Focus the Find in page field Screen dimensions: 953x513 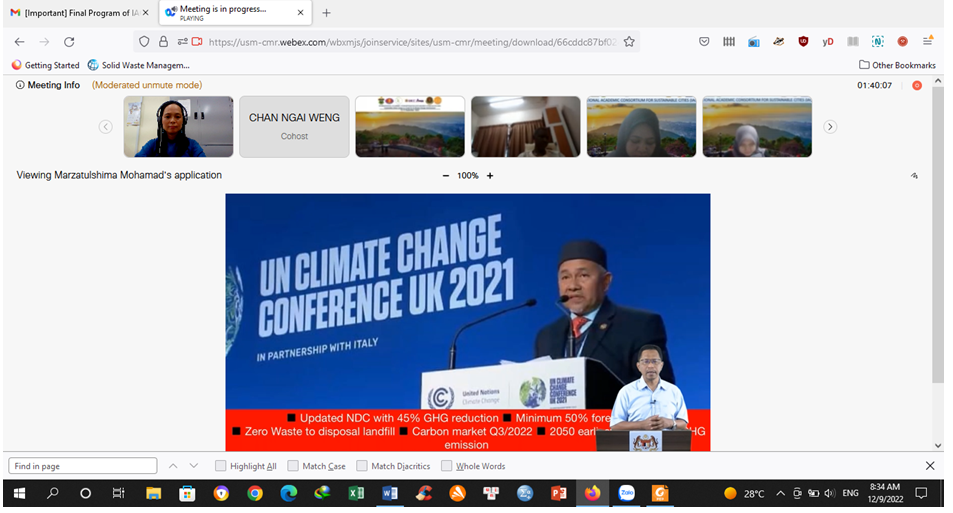pyautogui.click(x=83, y=466)
